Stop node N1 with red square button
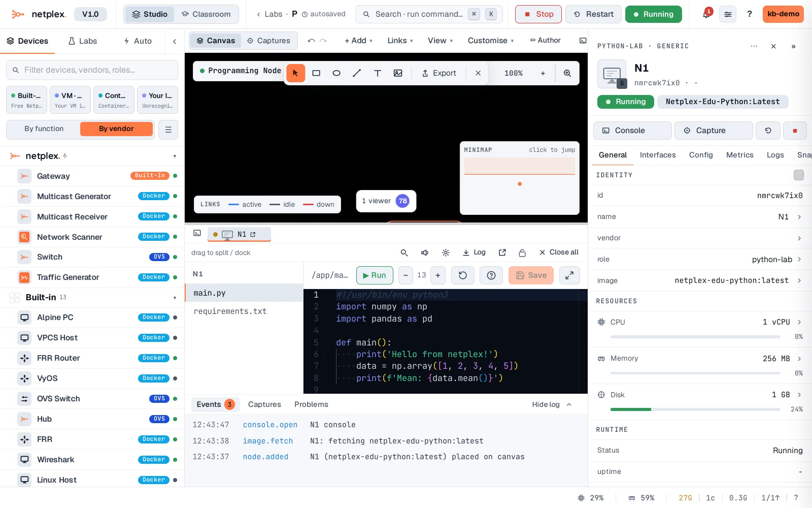 coord(795,131)
